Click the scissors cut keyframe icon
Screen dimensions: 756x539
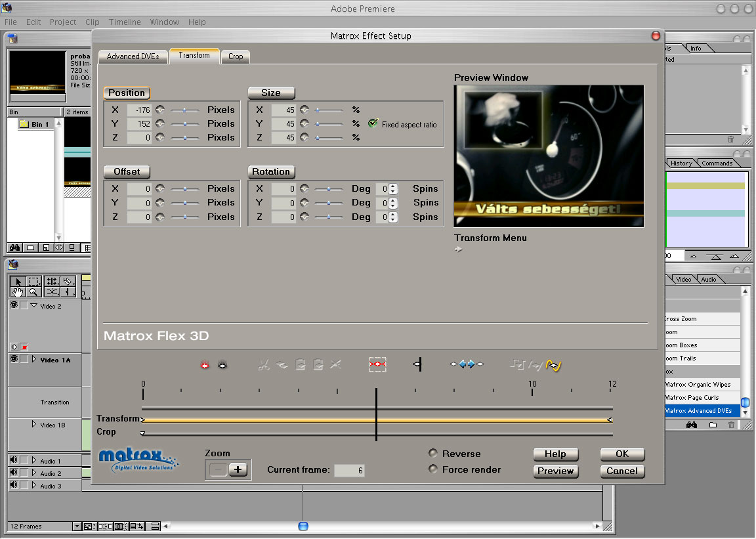click(x=264, y=365)
